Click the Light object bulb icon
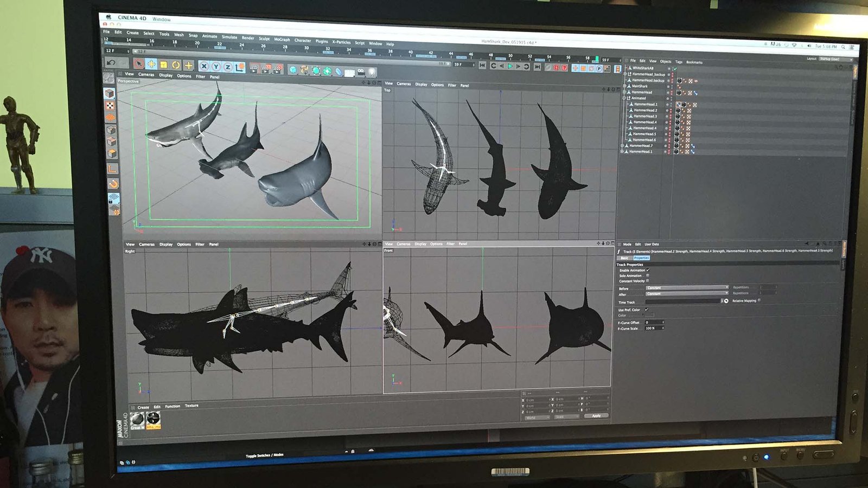Screen dimensions: 868x488 (372, 72)
